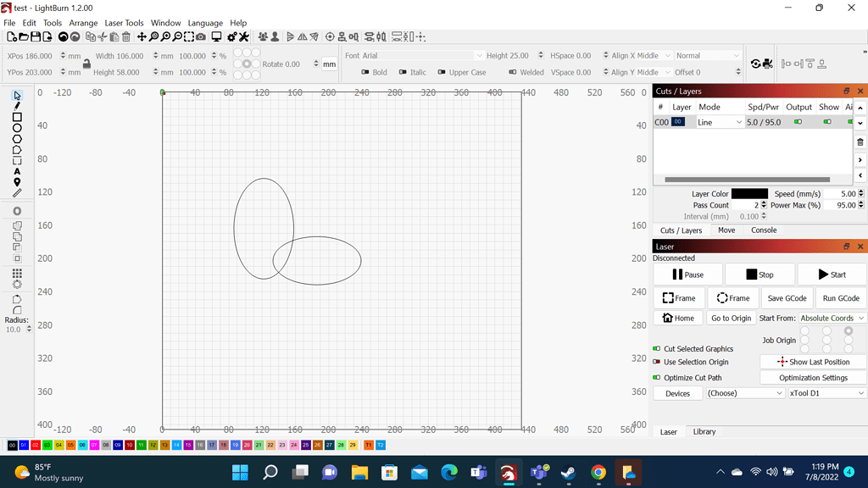Click the Optimization Settings button
Image resolution: width=868 pixels, height=488 pixels.
pyautogui.click(x=813, y=378)
